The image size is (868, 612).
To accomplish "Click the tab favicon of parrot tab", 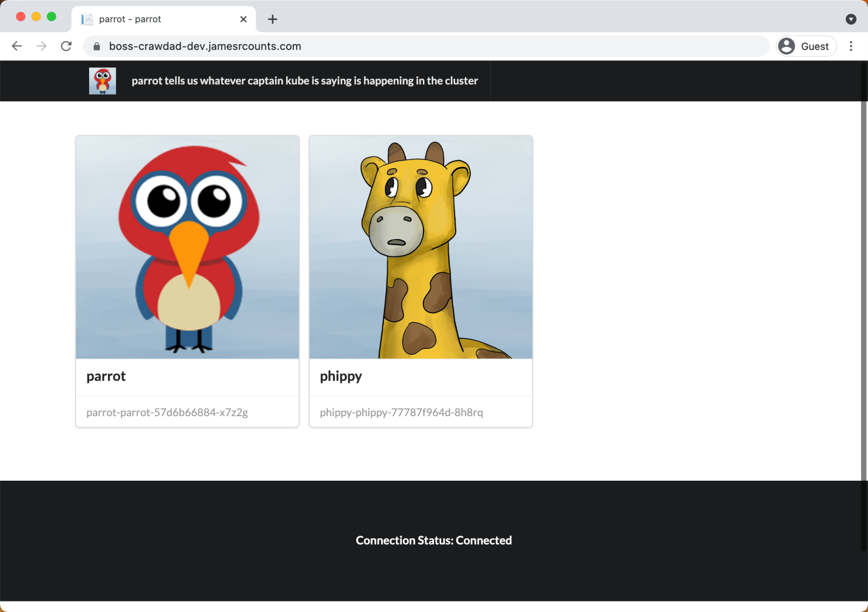I will pos(87,19).
